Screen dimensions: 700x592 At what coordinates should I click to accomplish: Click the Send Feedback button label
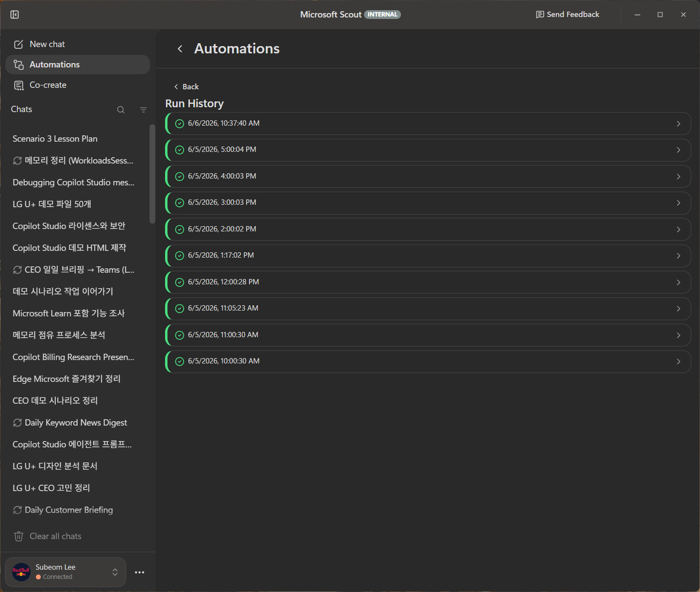coord(573,15)
